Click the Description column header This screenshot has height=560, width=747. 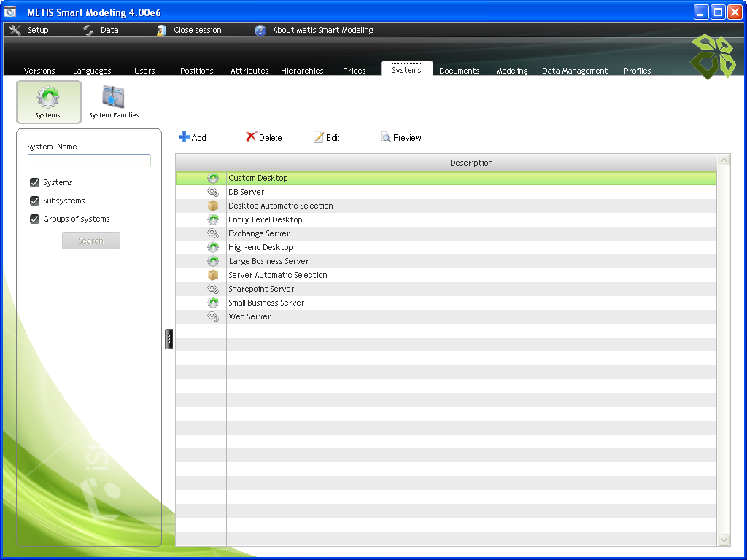pos(471,163)
